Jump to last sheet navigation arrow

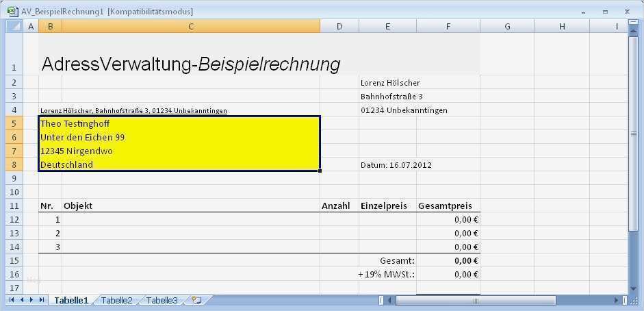[x=42, y=300]
